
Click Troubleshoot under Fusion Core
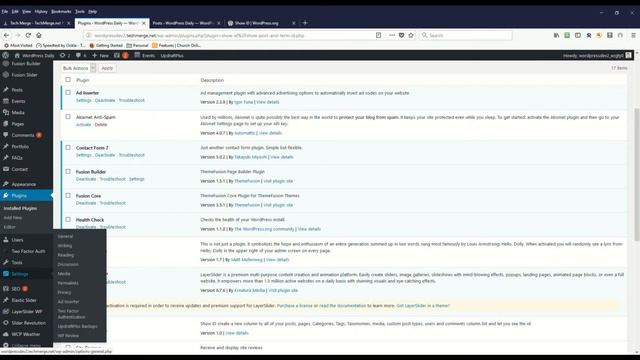pyautogui.click(x=113, y=203)
